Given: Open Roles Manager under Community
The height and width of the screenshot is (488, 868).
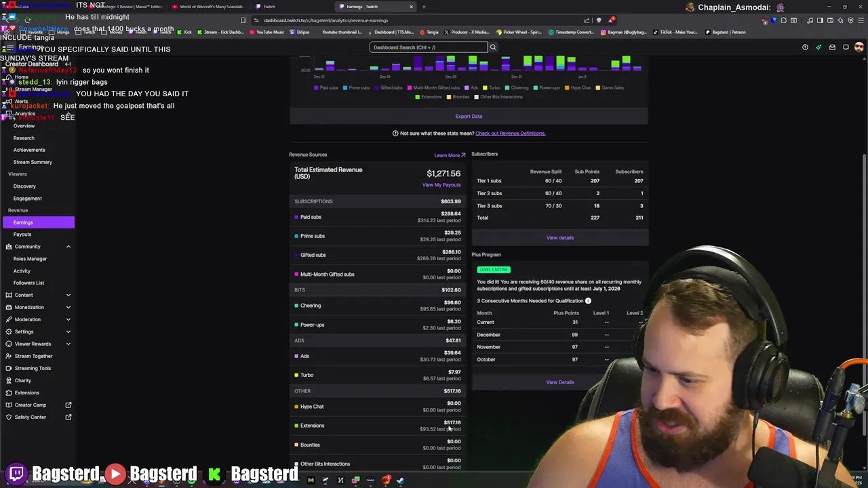Looking at the screenshot, I should (31, 259).
